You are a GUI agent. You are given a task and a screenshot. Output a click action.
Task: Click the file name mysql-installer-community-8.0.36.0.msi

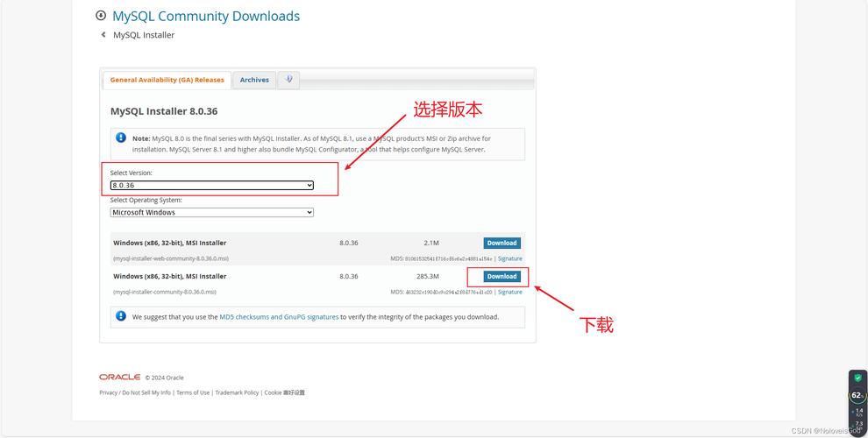click(165, 292)
